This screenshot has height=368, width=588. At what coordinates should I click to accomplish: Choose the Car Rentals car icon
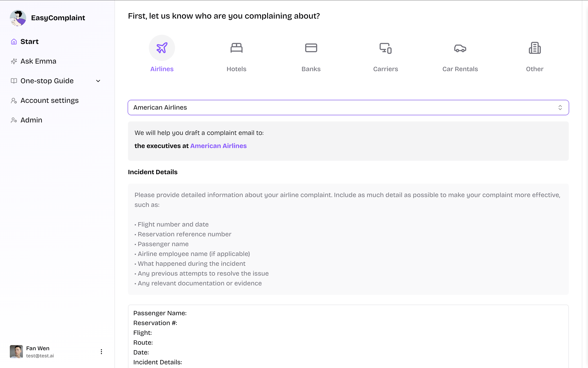(x=460, y=48)
